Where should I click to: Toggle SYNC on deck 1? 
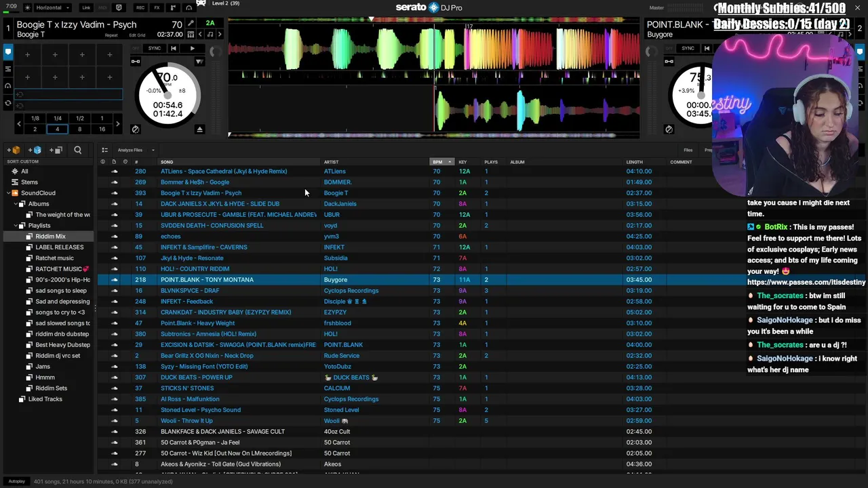point(155,48)
